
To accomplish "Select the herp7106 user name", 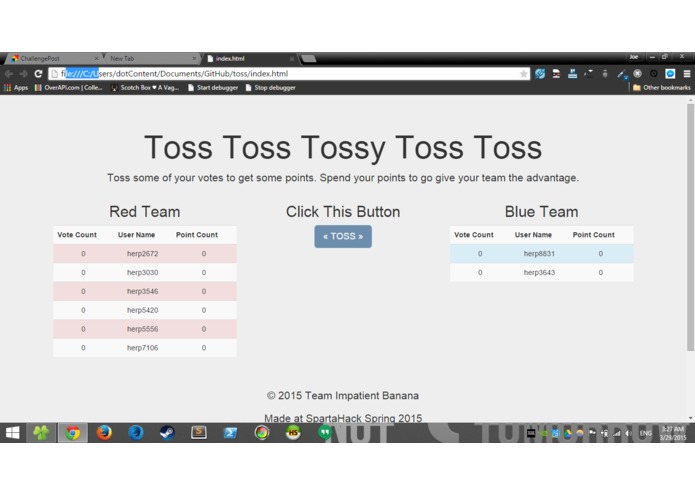I will pos(142,348).
